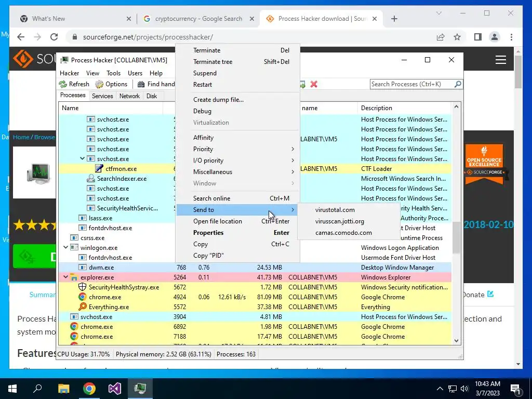Click chrome.exe icon with PID 7188

click(x=74, y=336)
